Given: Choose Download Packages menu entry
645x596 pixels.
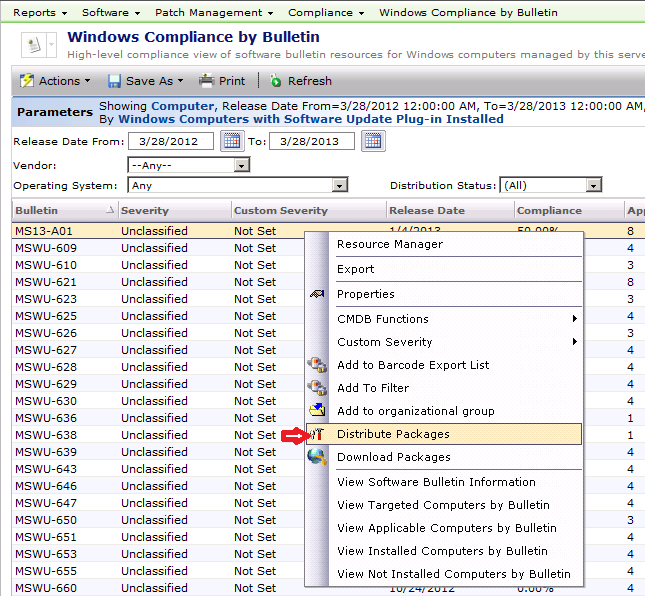Looking at the screenshot, I should pyautogui.click(x=394, y=457).
